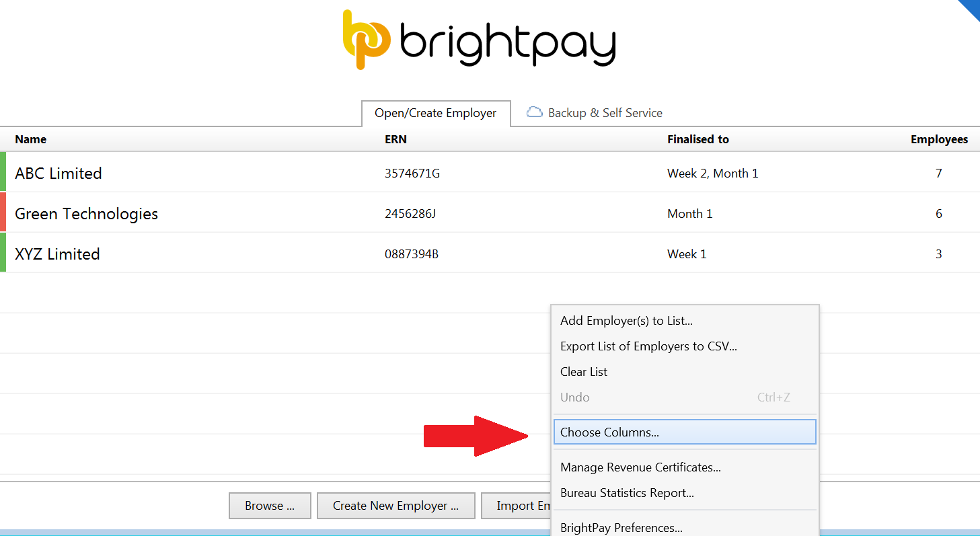Select the XYZ Limited employer row

click(490, 254)
